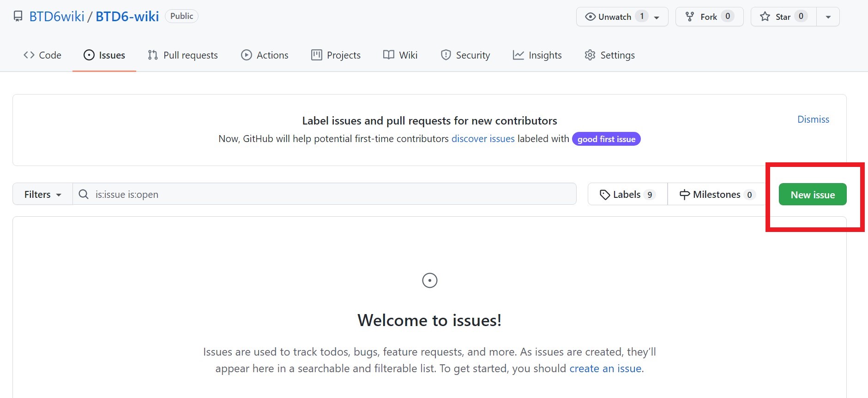Viewport: 868px width, 398px height.
Task: Open the Wiki tab
Action: pos(400,55)
